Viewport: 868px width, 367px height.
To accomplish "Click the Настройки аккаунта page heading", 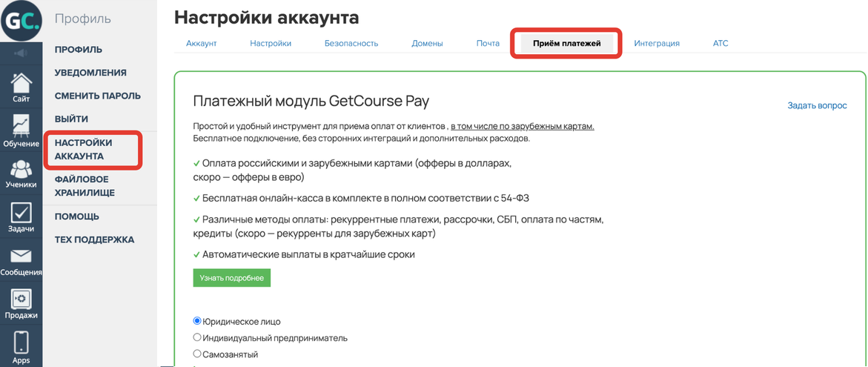I will (267, 17).
